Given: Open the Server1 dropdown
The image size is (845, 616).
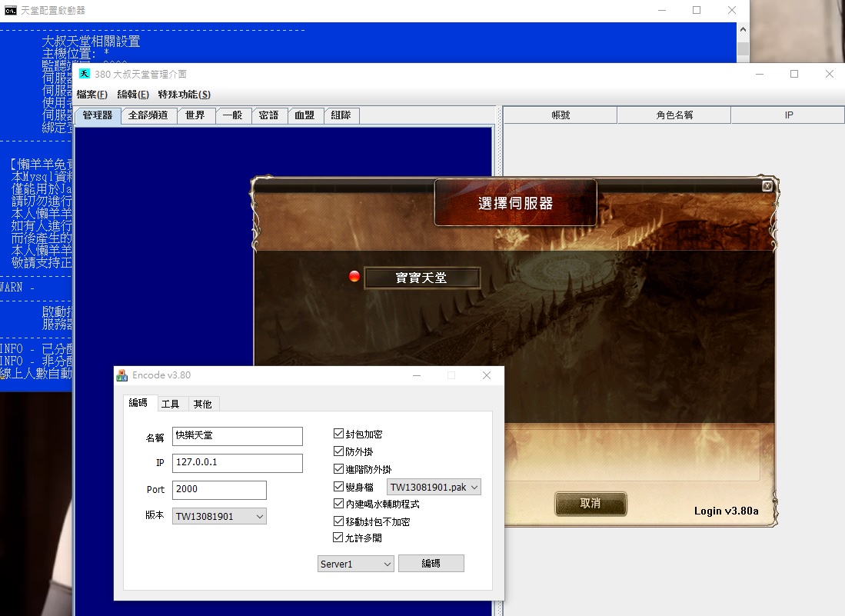Looking at the screenshot, I should pos(356,564).
